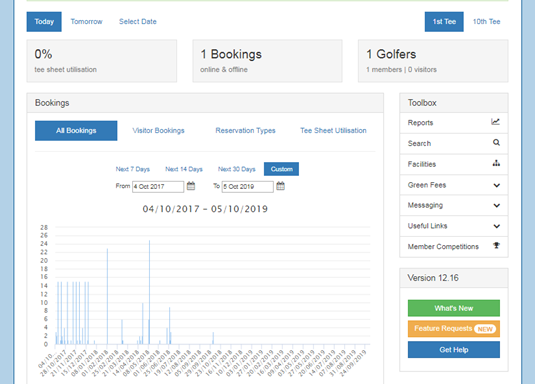Open Feature Requests button
Viewport: 535px width, 384px height.
(x=454, y=329)
